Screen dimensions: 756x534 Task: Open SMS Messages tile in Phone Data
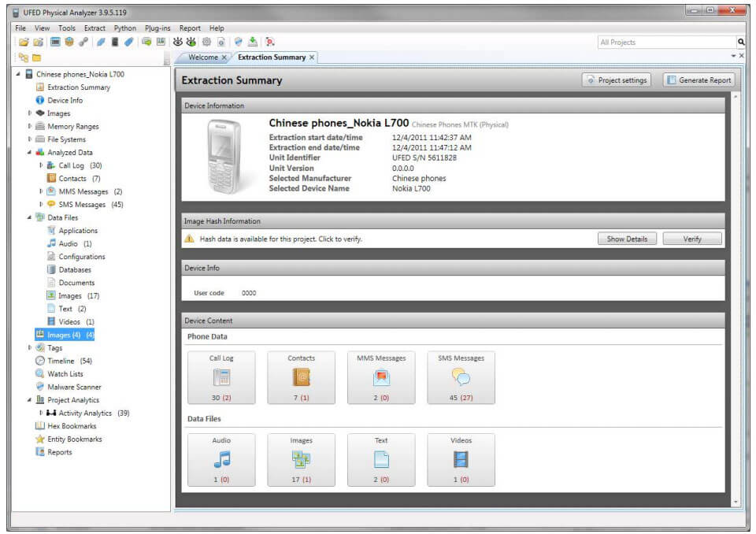click(x=461, y=378)
